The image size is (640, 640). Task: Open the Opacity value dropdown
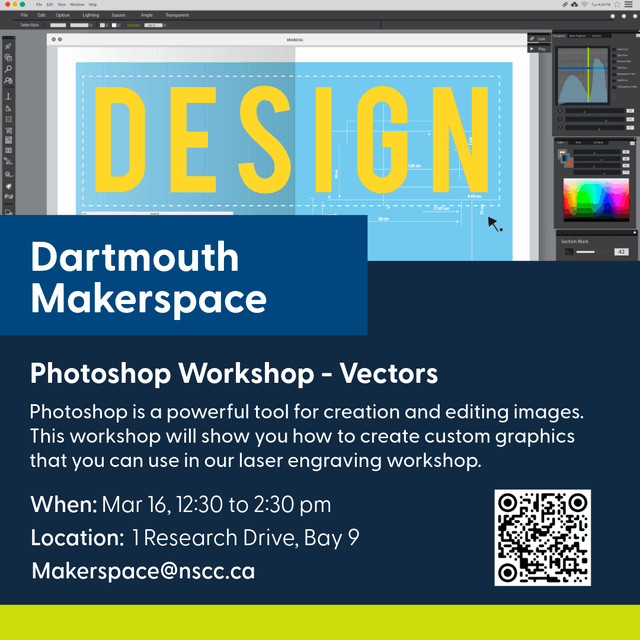[x=153, y=25]
